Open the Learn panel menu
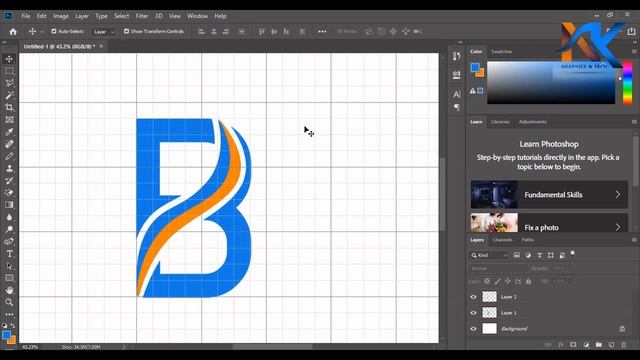 coord(634,122)
